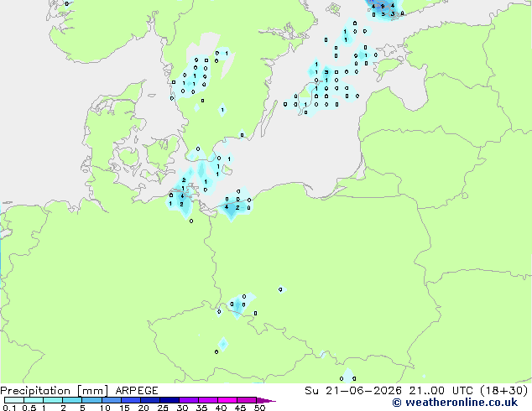
Task: Select the 2–5 mm legend color swatch
Action: [72, 400]
